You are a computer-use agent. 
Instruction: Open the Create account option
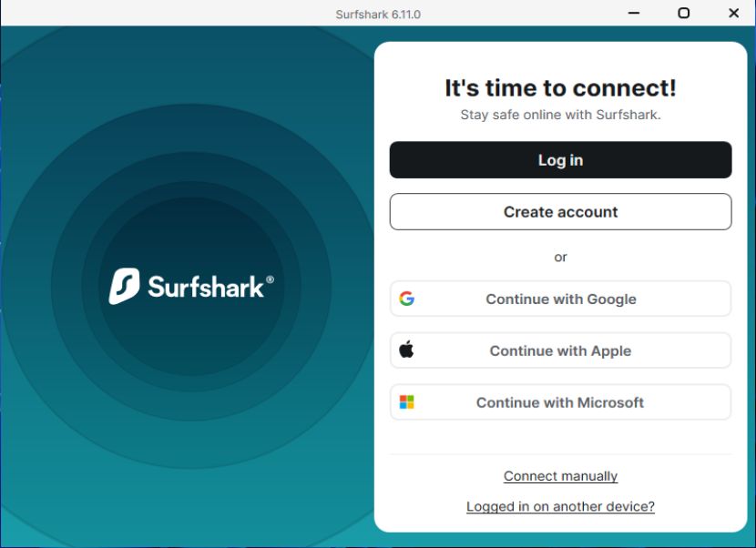pyautogui.click(x=560, y=211)
